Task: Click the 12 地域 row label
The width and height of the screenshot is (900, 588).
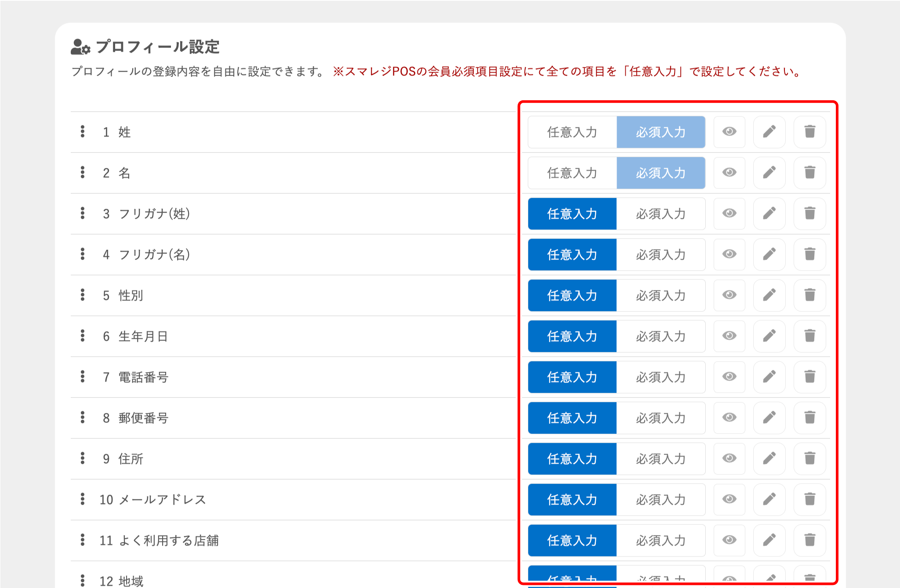Action: point(122,581)
